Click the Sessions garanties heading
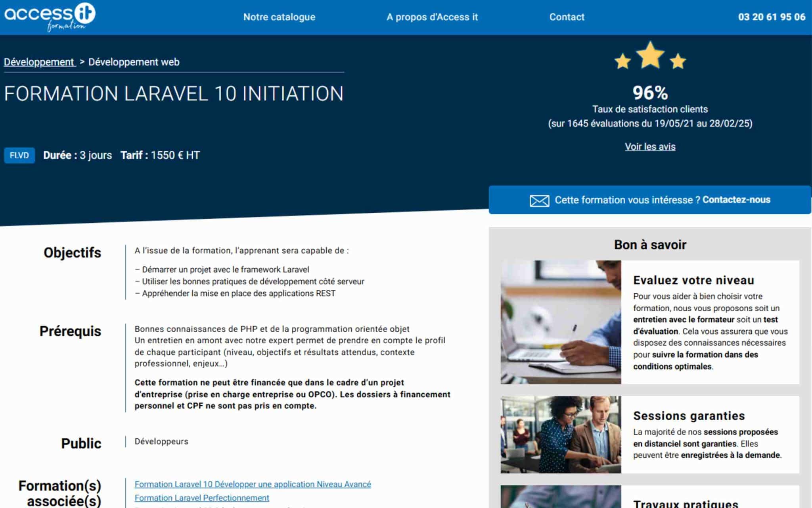 tap(689, 416)
